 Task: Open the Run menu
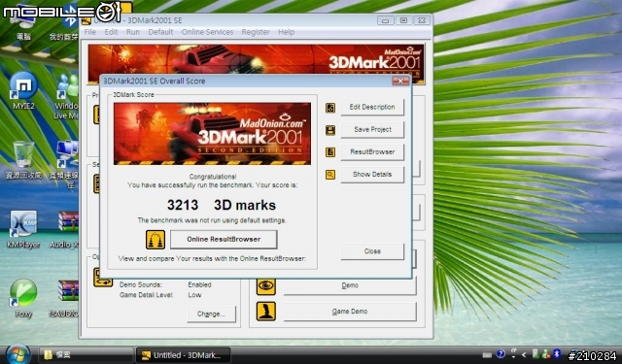tap(133, 32)
